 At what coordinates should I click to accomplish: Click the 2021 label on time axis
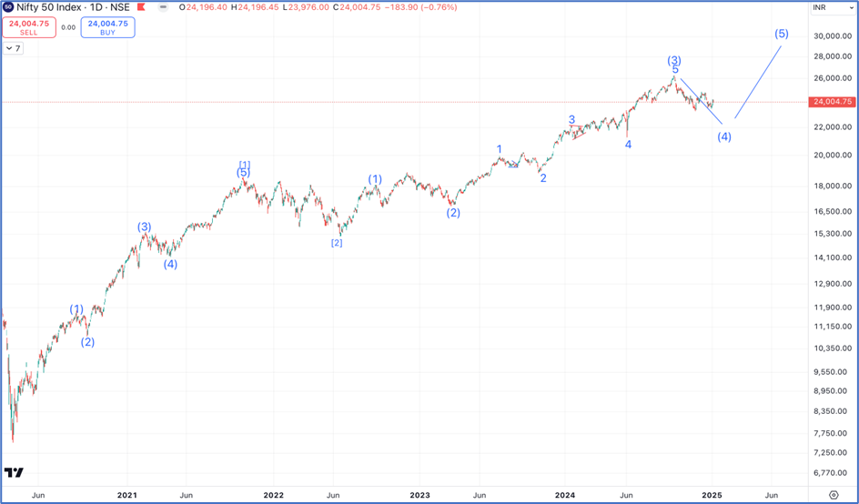(127, 495)
